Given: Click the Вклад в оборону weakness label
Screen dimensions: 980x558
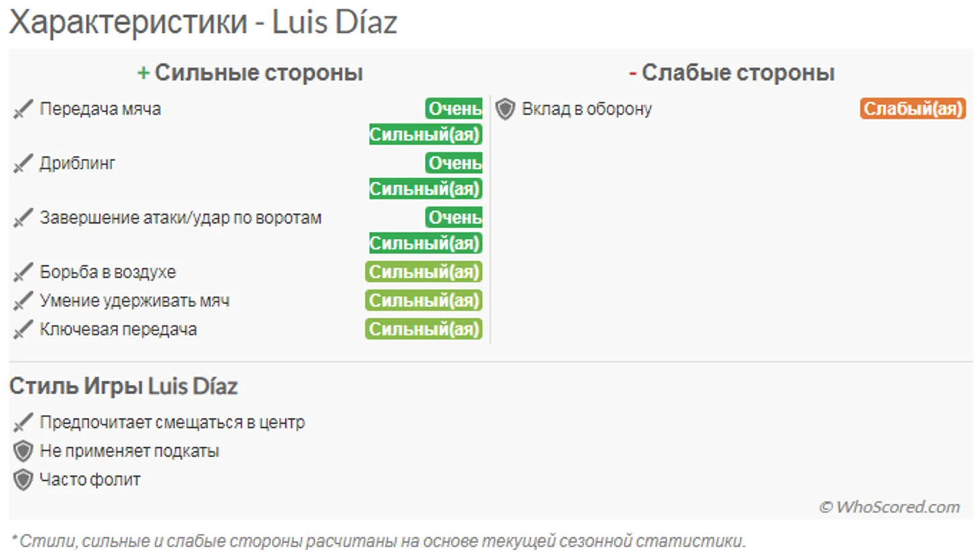Looking at the screenshot, I should tap(587, 109).
